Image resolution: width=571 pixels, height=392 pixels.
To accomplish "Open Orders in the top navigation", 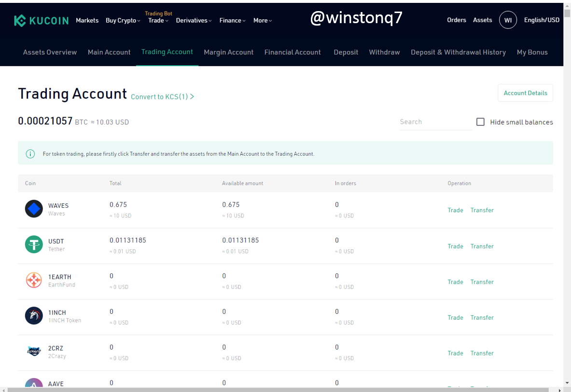I will [x=456, y=20].
